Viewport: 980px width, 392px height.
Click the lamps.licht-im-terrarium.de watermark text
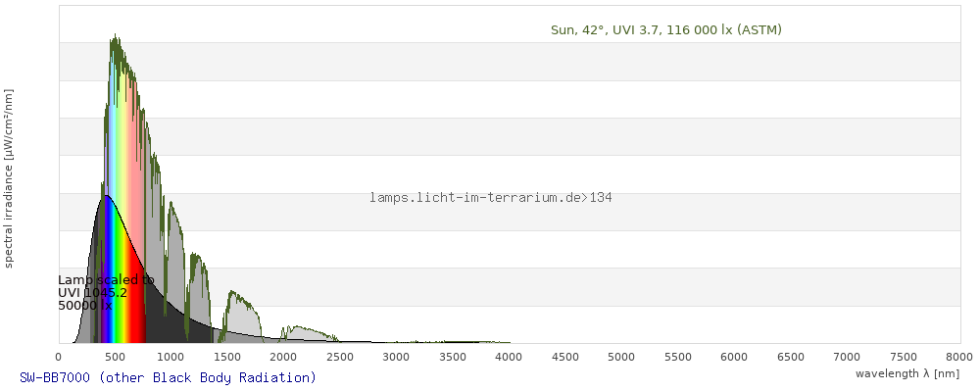(490, 198)
